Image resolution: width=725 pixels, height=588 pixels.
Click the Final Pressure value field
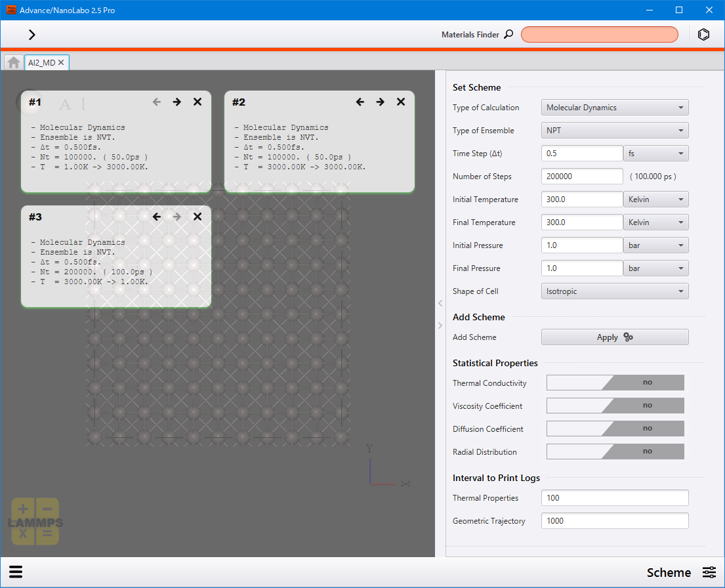click(582, 268)
